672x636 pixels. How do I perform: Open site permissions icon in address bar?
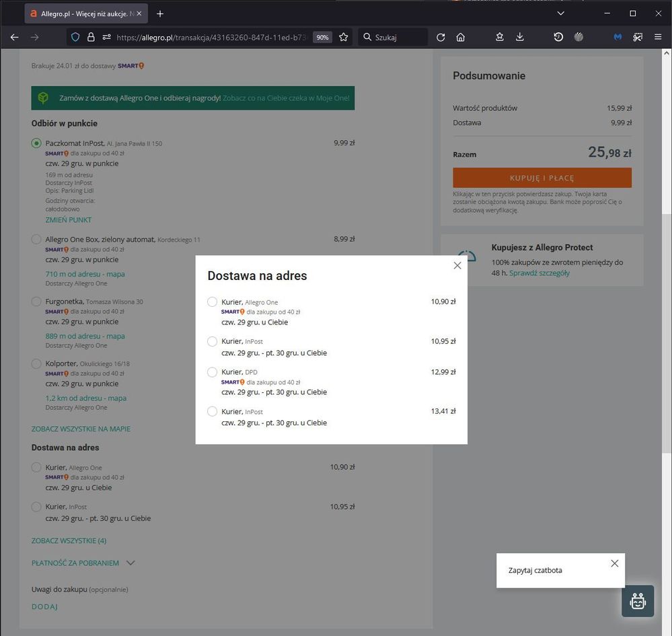click(107, 37)
